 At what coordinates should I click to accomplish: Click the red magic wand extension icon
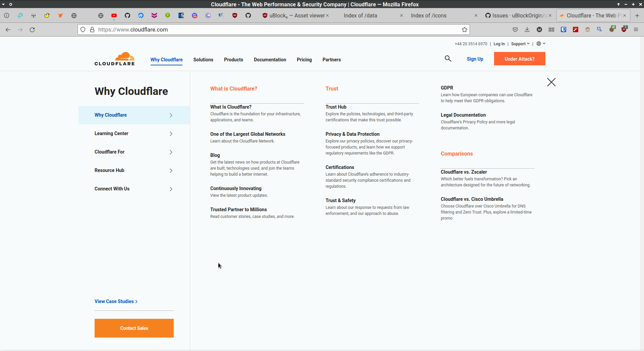[x=576, y=30]
